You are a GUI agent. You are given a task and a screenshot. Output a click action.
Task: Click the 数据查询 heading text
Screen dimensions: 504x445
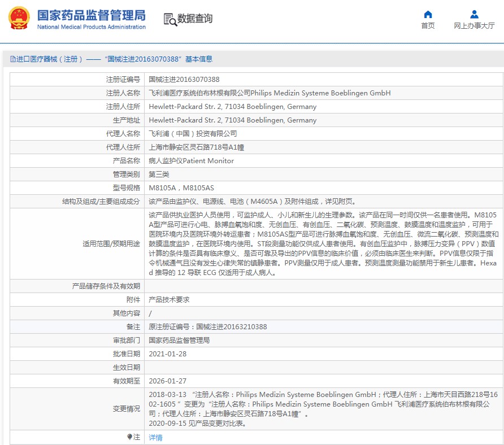pos(195,19)
